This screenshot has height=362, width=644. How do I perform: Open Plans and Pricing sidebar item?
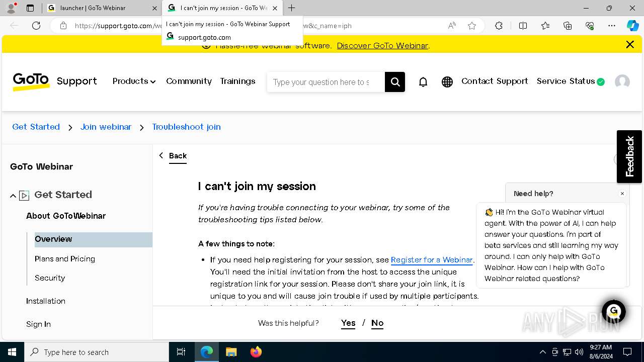tap(65, 259)
